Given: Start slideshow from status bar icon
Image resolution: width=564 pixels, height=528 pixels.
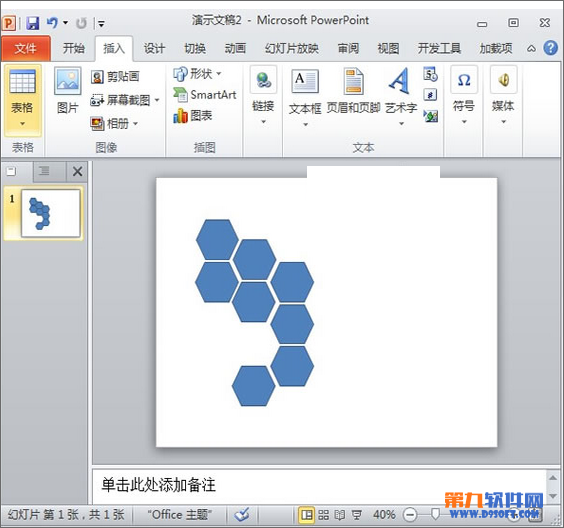Looking at the screenshot, I should point(356,515).
